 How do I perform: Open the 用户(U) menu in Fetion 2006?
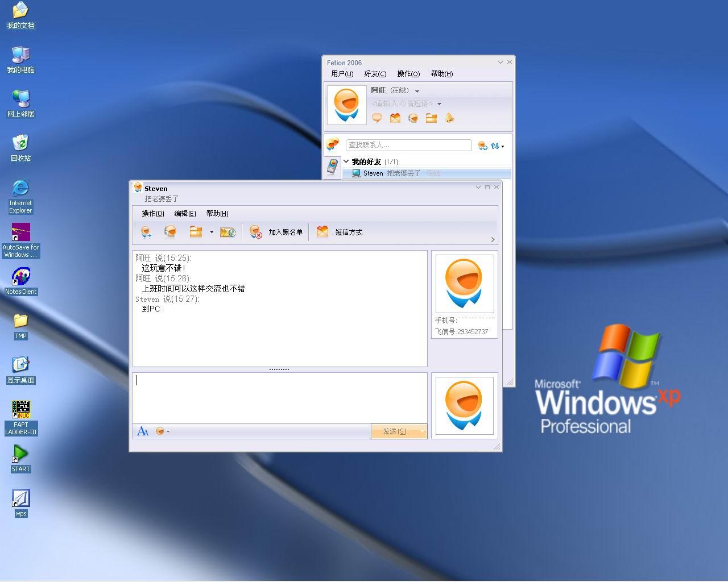click(342, 74)
